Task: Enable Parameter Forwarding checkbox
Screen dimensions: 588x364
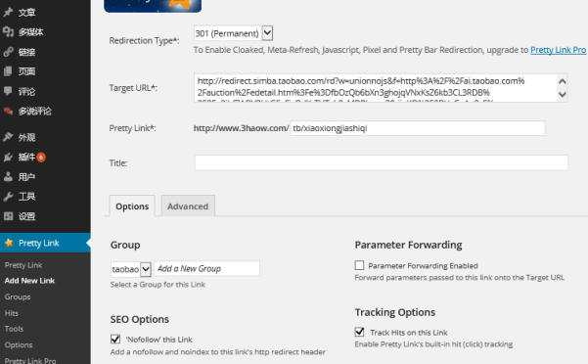Action: click(x=359, y=265)
